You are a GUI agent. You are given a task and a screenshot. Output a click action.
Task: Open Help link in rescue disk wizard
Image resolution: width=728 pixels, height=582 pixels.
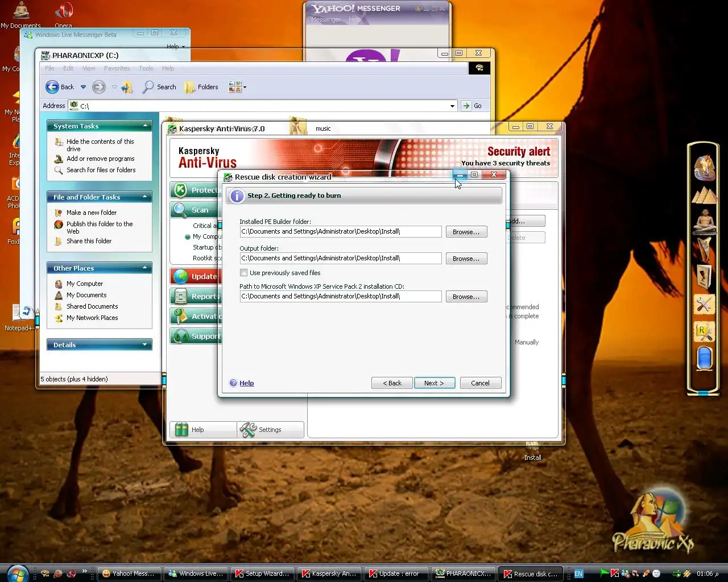click(x=247, y=383)
